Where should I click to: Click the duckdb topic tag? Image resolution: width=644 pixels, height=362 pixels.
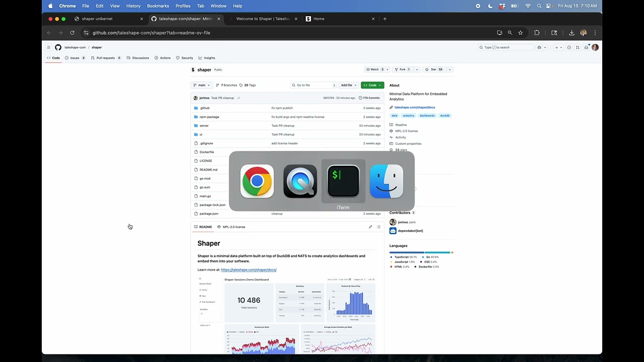445,116
